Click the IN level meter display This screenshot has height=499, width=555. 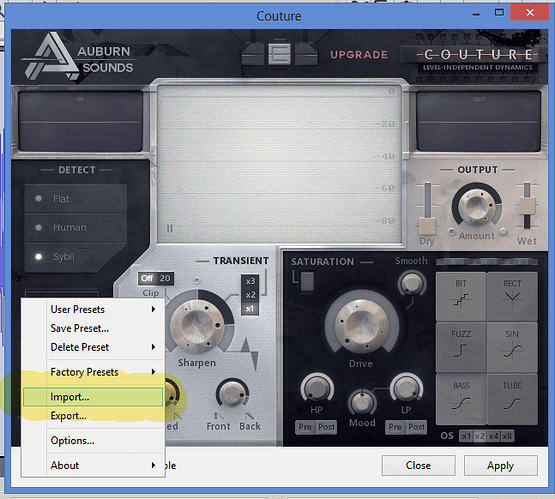(81, 121)
